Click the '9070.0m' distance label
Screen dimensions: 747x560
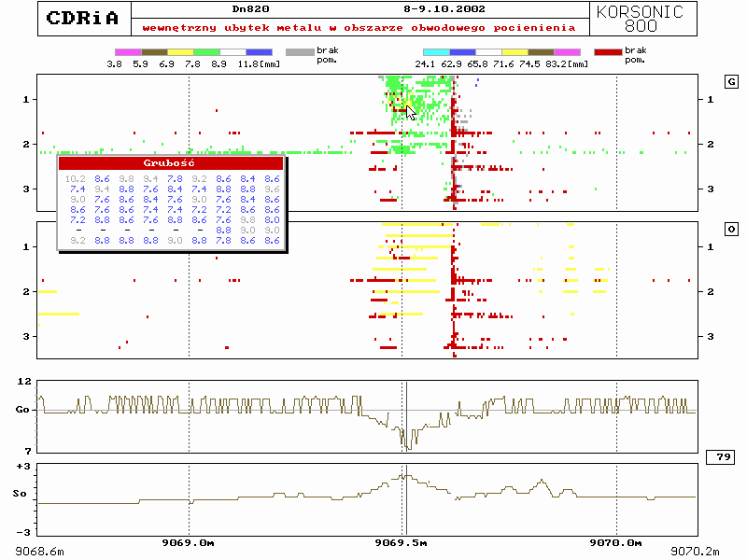[615, 543]
